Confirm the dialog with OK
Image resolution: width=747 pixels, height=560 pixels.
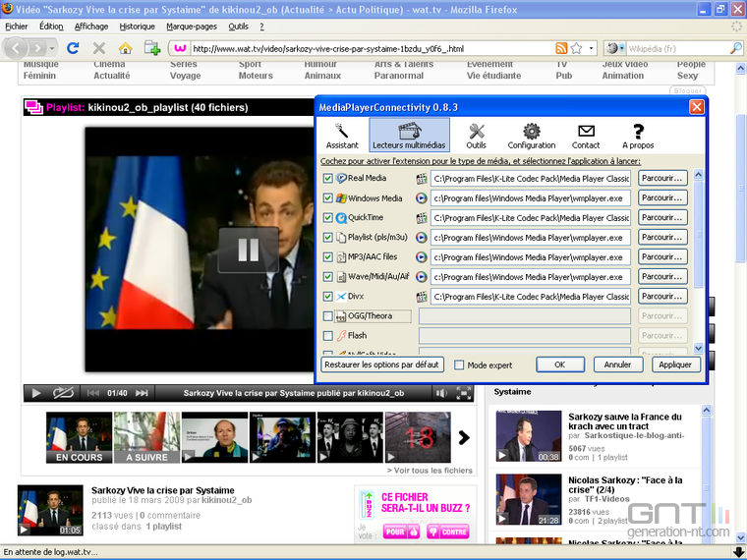[560, 364]
